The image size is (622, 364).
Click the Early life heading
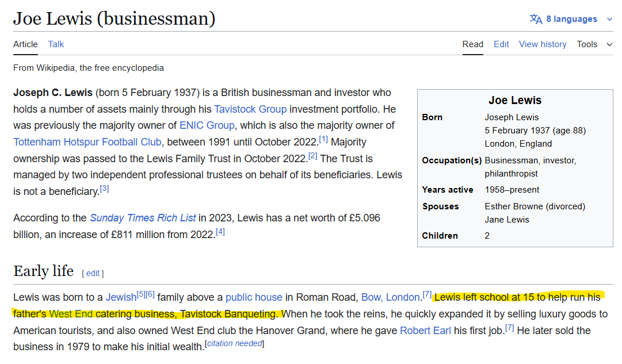click(44, 271)
